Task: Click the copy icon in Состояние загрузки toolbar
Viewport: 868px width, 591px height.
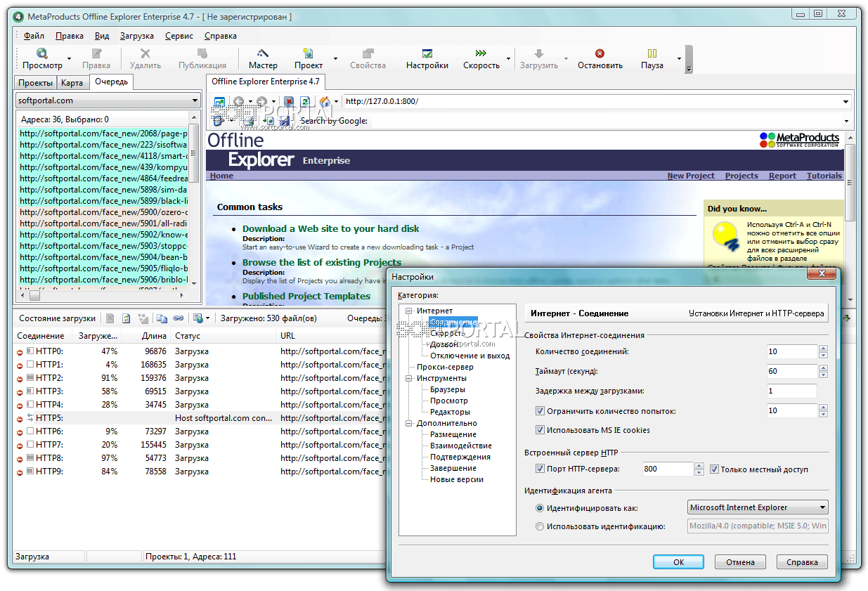Action: pyautogui.click(x=162, y=318)
